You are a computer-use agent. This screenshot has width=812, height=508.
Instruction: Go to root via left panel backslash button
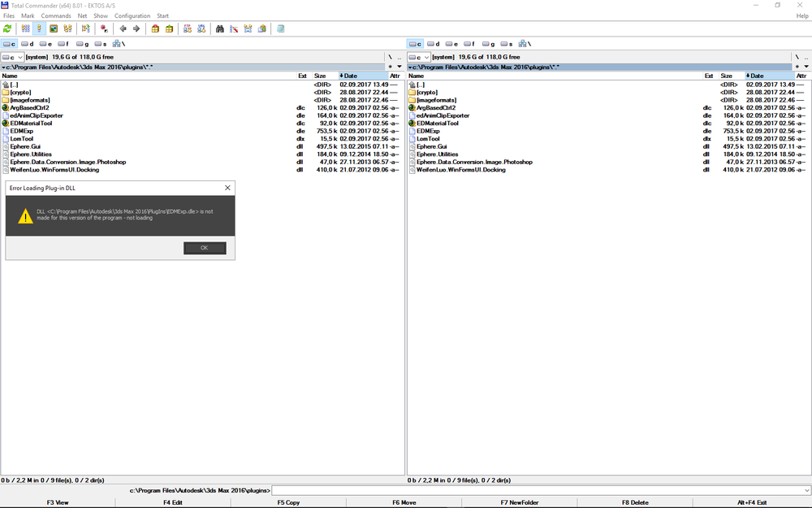pyautogui.click(x=391, y=57)
